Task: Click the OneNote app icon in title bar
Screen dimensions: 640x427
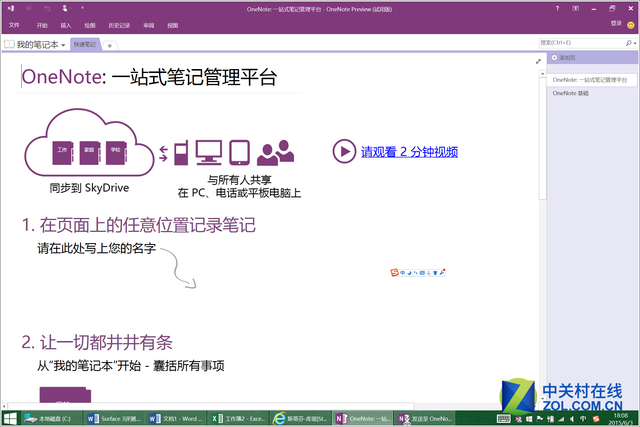Action: 11,8
